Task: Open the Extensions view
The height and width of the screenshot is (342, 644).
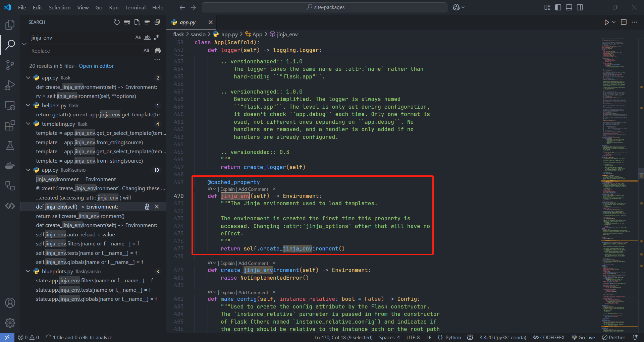Action: click(x=10, y=126)
